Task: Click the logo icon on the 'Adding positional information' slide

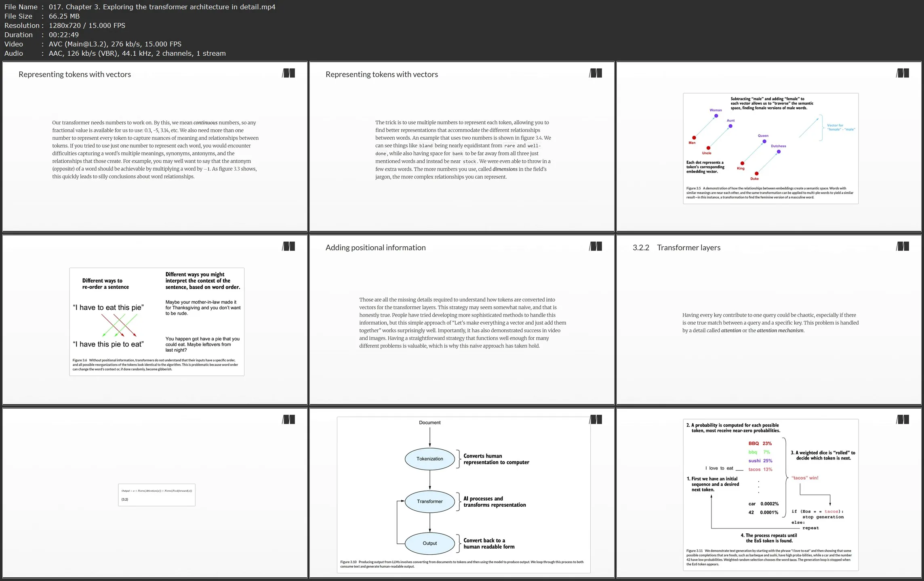Action: point(596,246)
